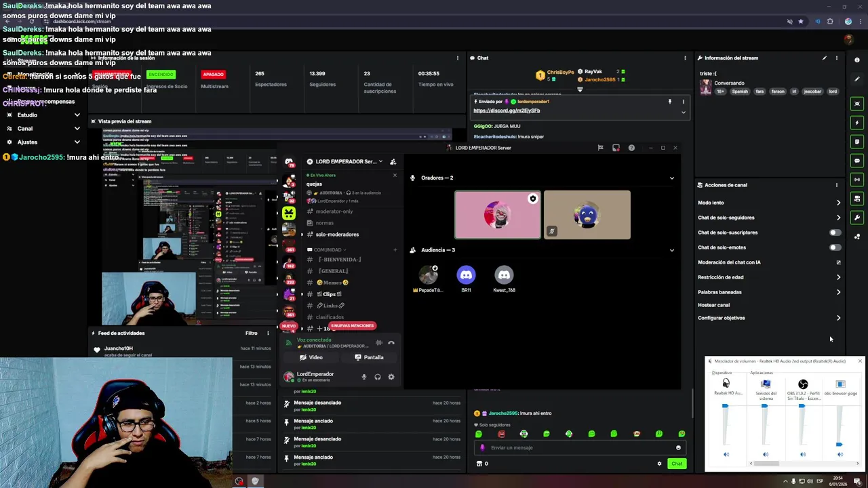This screenshot has height=488, width=868.
Task: Open LORD EMPERADOR server dropdown menu
Action: [381, 161]
